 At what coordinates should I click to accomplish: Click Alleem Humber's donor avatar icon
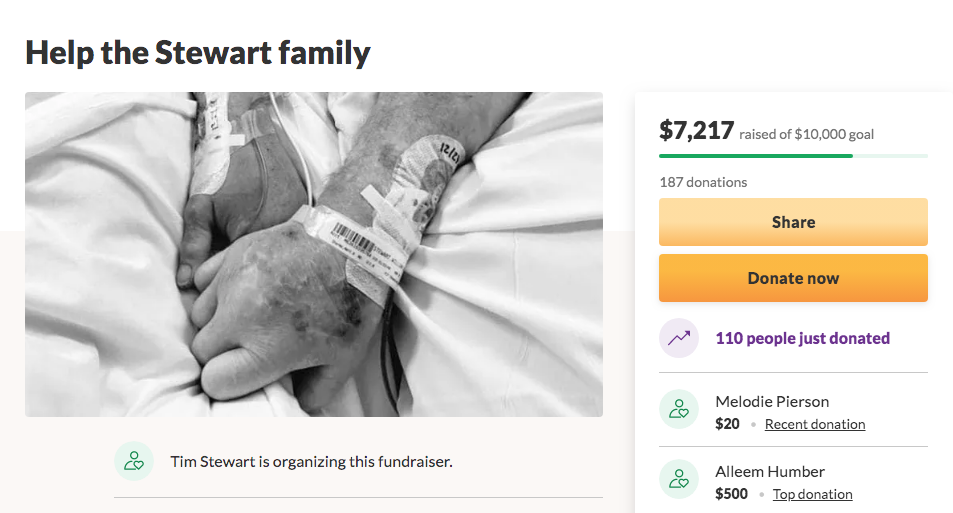(x=679, y=479)
